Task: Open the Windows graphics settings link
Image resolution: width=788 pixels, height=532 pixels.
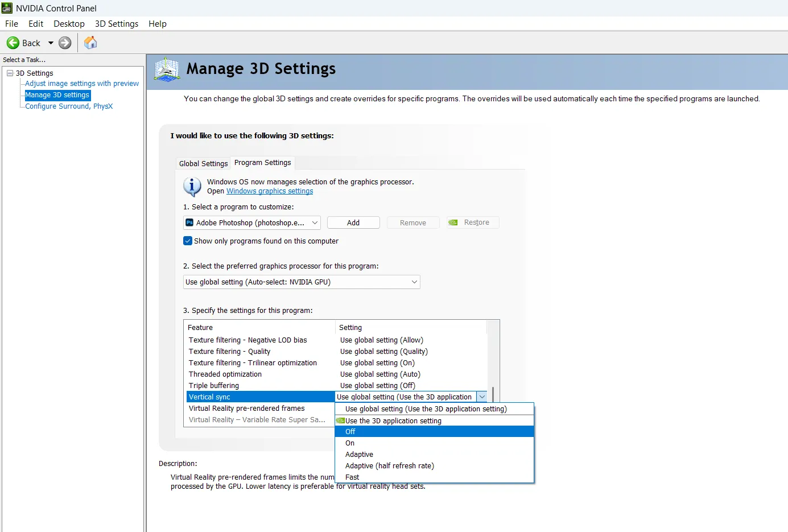Action: coord(270,191)
